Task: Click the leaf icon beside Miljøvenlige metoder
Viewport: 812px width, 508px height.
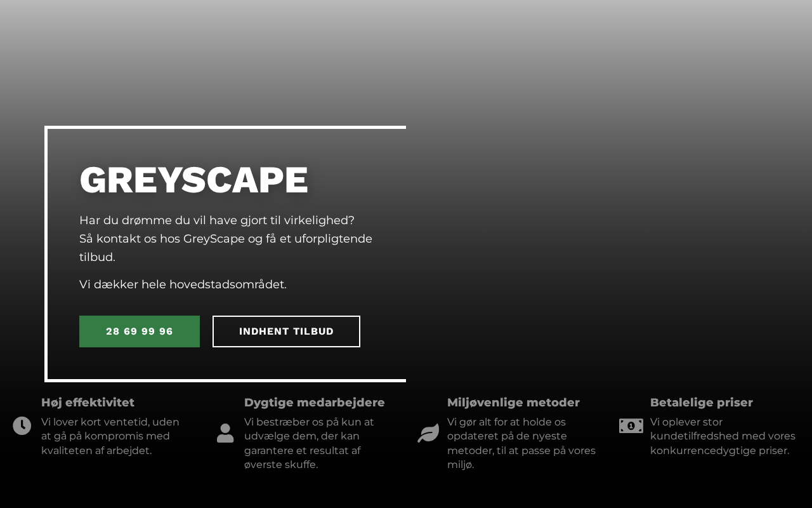Action: (428, 433)
